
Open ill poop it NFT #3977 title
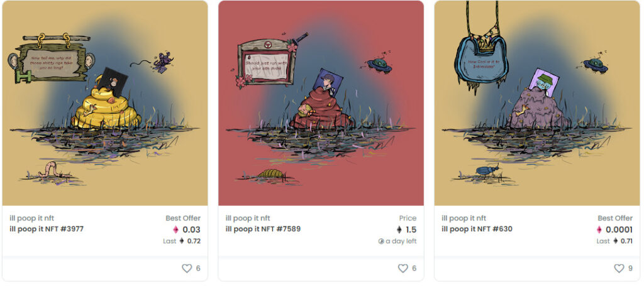pyautogui.click(x=47, y=229)
